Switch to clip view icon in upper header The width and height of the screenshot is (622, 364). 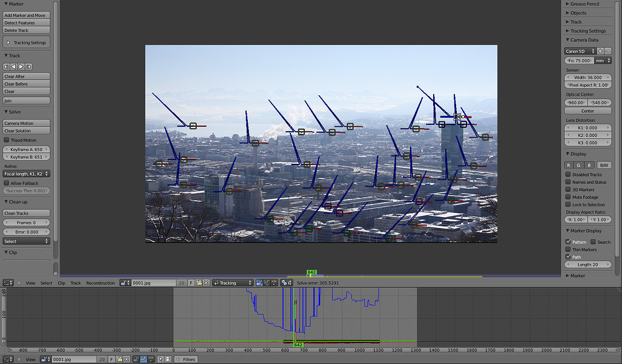click(259, 283)
